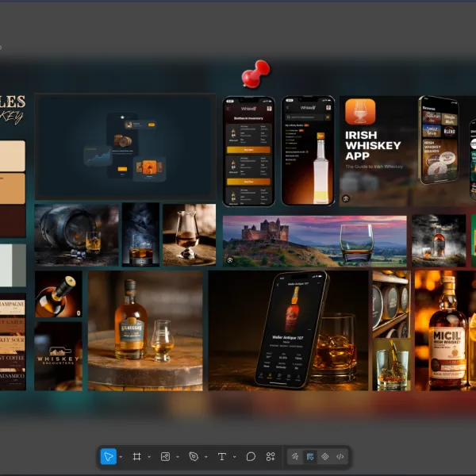Select the stacked label boards with 'CHAMPAGNE'

tap(13, 342)
